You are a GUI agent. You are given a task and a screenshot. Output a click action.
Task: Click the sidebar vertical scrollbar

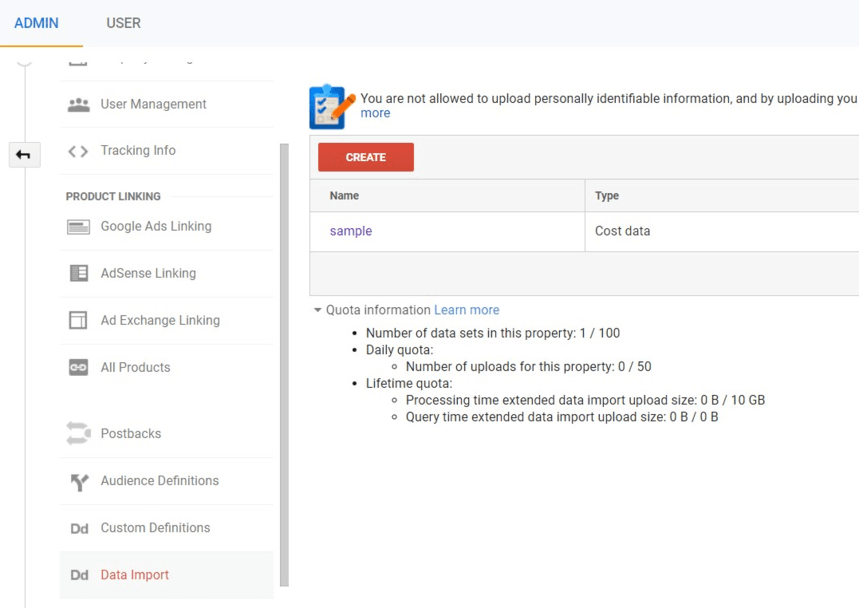pyautogui.click(x=284, y=360)
